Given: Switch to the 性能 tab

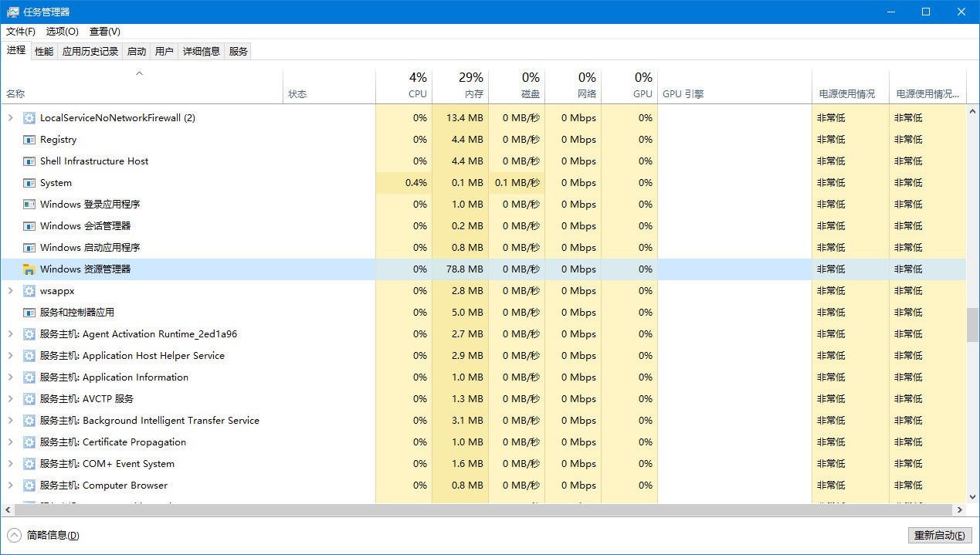Looking at the screenshot, I should tap(44, 52).
